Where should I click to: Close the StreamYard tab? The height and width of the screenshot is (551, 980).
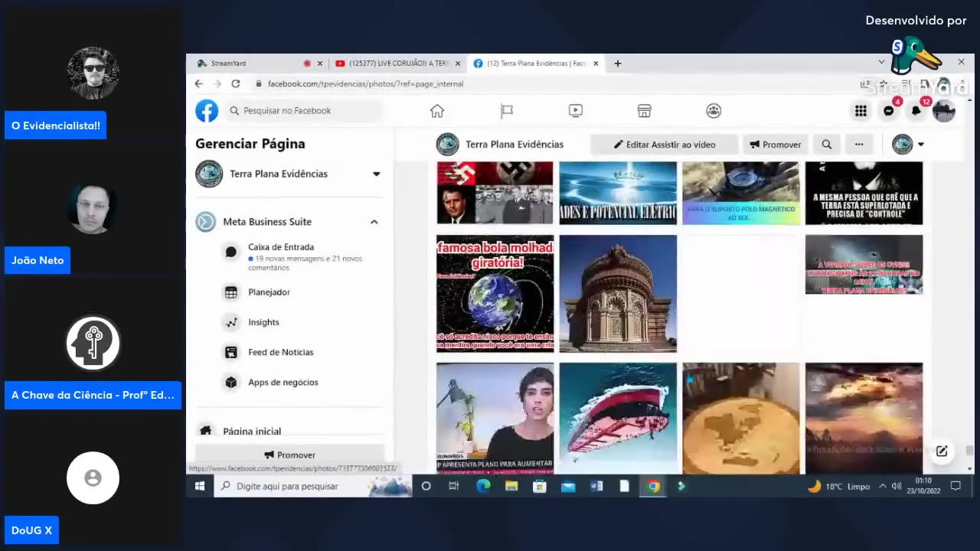(319, 64)
